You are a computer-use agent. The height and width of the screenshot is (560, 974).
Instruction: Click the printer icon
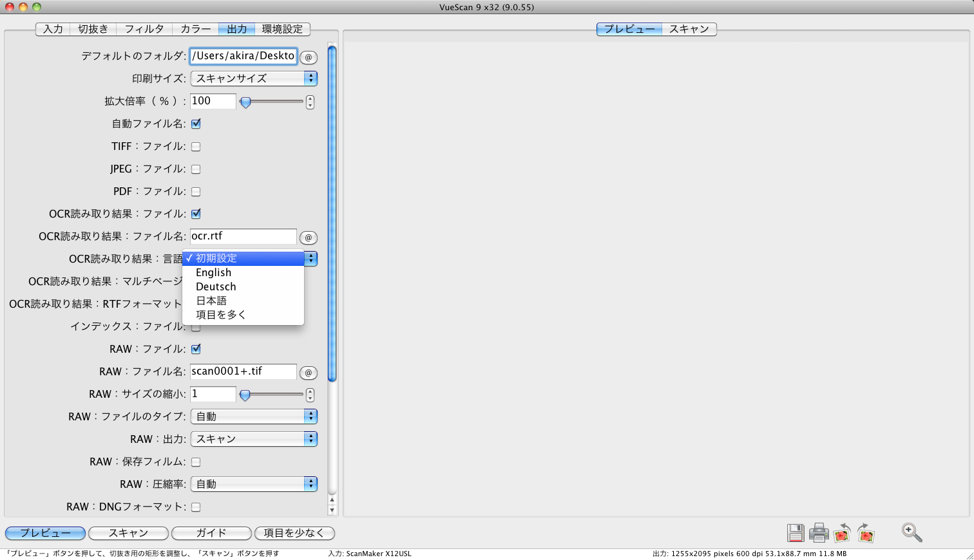[819, 533]
